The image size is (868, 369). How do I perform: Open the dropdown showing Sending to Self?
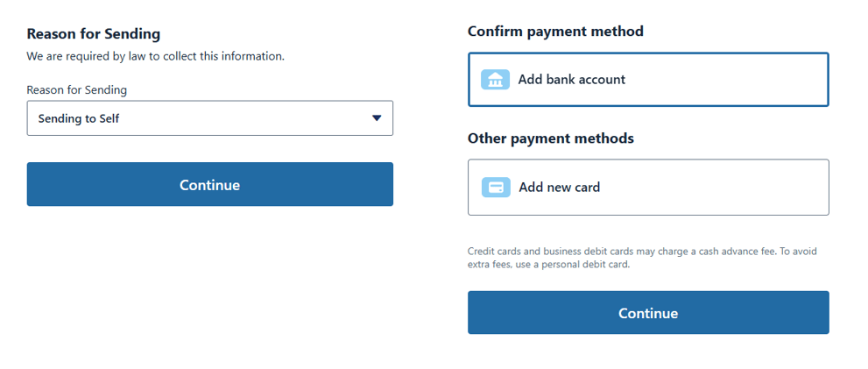pyautogui.click(x=209, y=118)
